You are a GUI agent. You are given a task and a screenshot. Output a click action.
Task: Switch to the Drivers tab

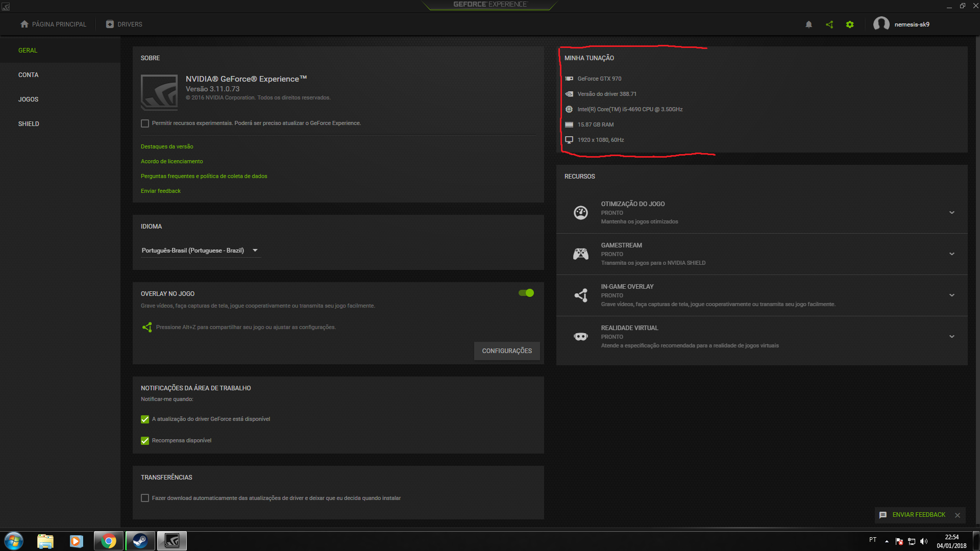pos(124,24)
